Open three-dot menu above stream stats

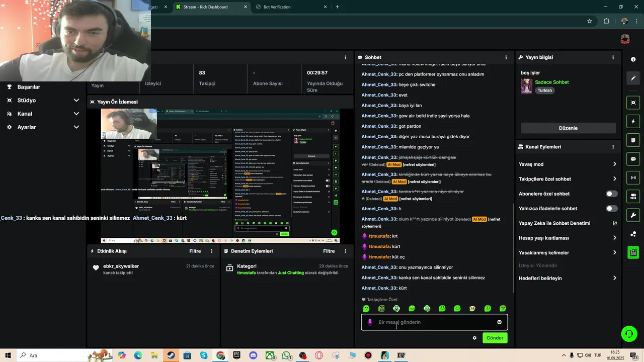coord(345,57)
